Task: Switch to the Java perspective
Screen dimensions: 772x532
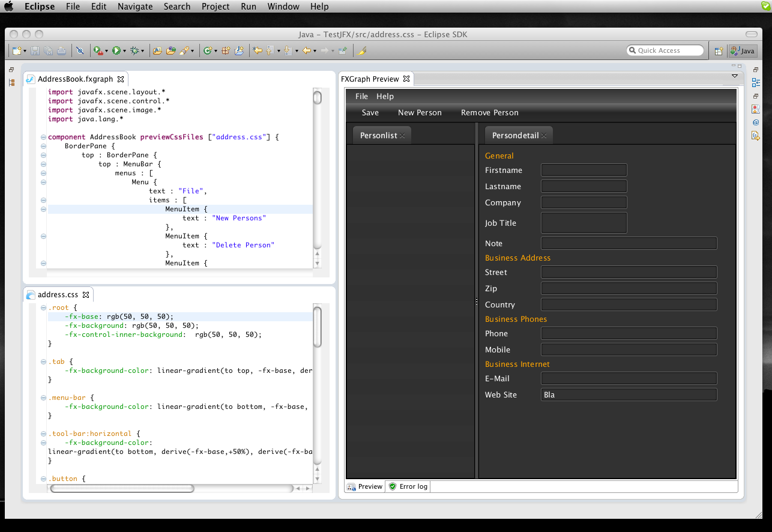Action: pos(743,51)
